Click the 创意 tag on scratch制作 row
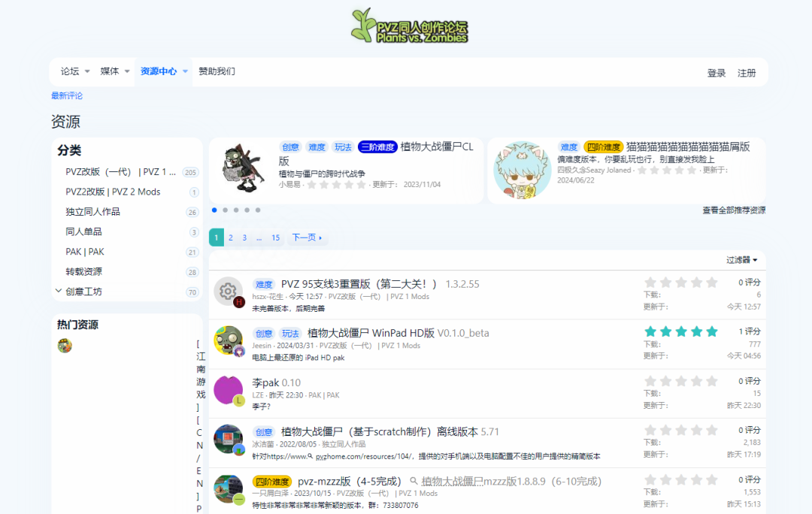Image resolution: width=812 pixels, height=514 pixels. pos(264,432)
